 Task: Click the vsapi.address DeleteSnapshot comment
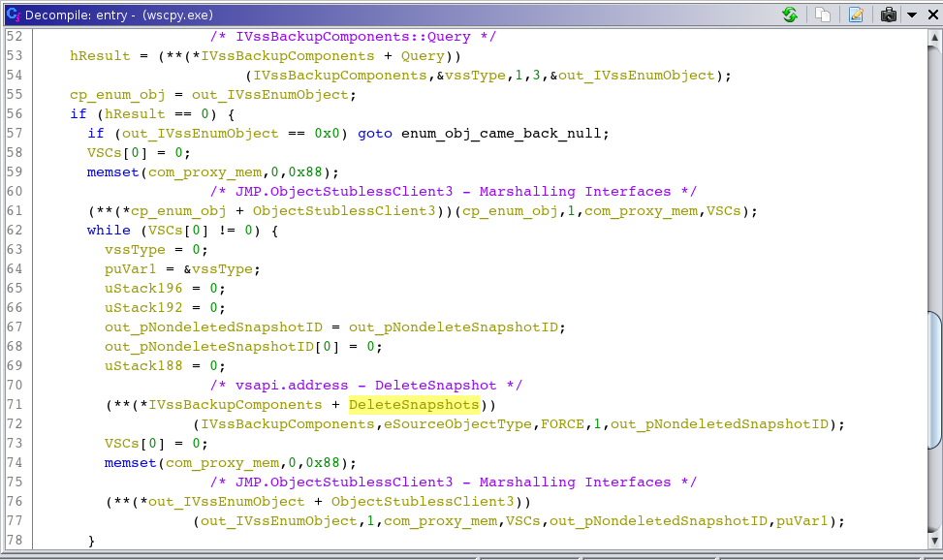pyautogui.click(x=366, y=386)
